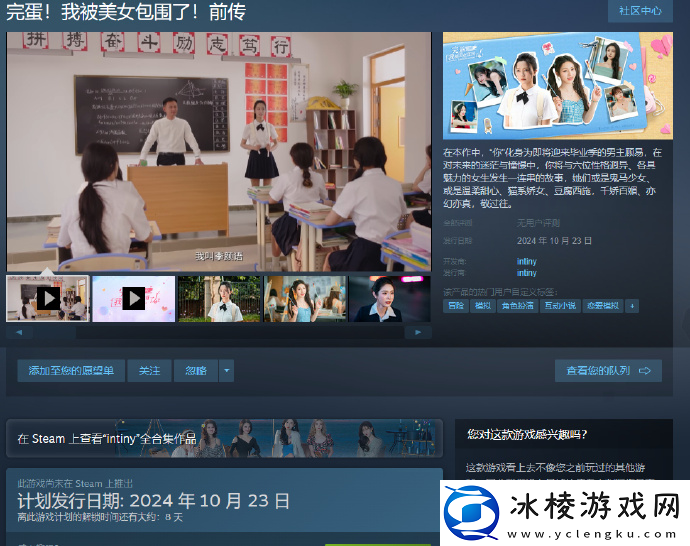Open publisher link intiny
Screen dimensions: 690x546
[x=526, y=273]
